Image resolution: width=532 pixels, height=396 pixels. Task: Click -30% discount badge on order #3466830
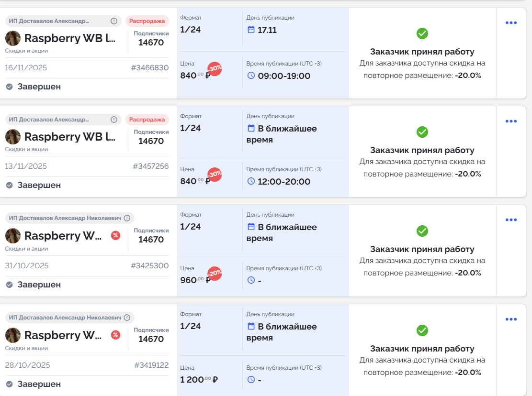coord(215,68)
